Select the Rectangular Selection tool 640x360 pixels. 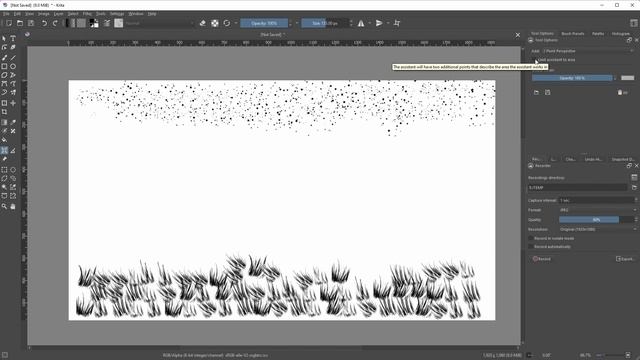tap(4, 169)
